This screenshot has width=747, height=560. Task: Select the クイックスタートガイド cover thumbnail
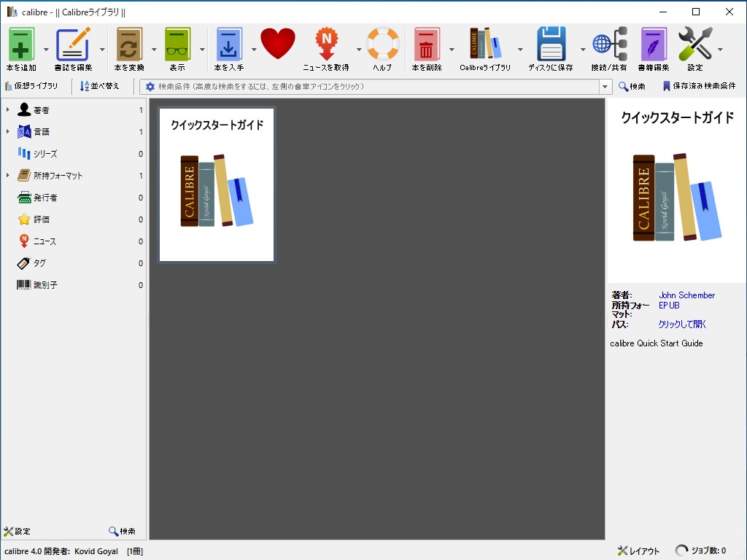point(216,184)
